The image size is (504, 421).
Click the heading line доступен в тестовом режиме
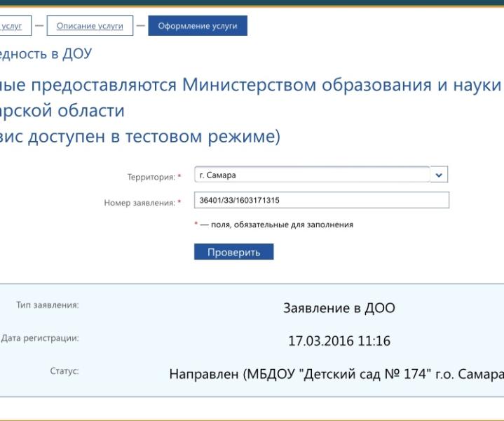(140, 136)
